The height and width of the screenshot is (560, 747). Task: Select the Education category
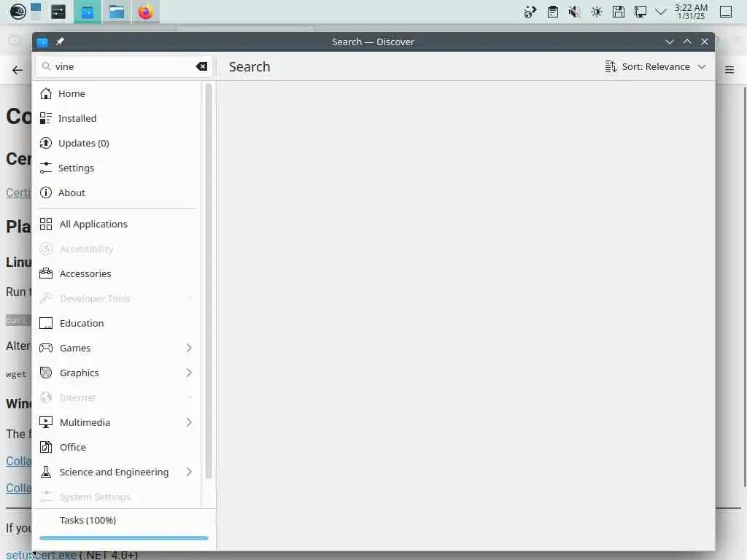tap(117, 323)
